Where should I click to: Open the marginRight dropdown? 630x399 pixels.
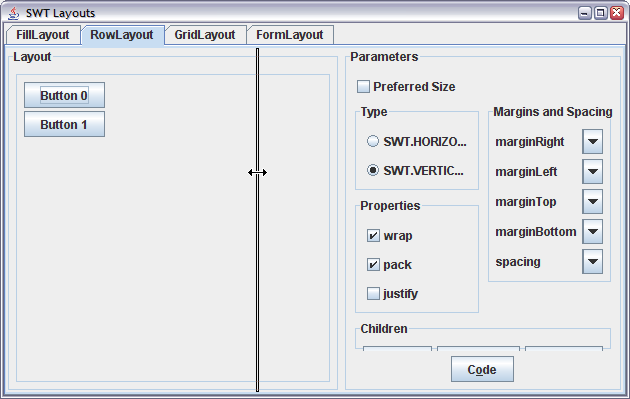[593, 141]
